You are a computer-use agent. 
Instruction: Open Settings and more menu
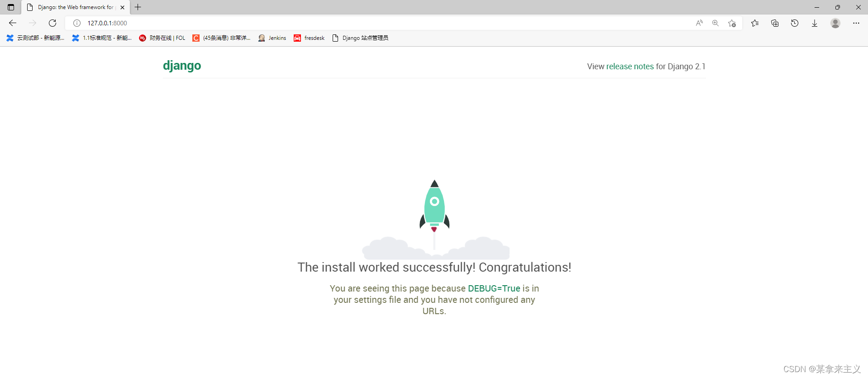click(856, 23)
